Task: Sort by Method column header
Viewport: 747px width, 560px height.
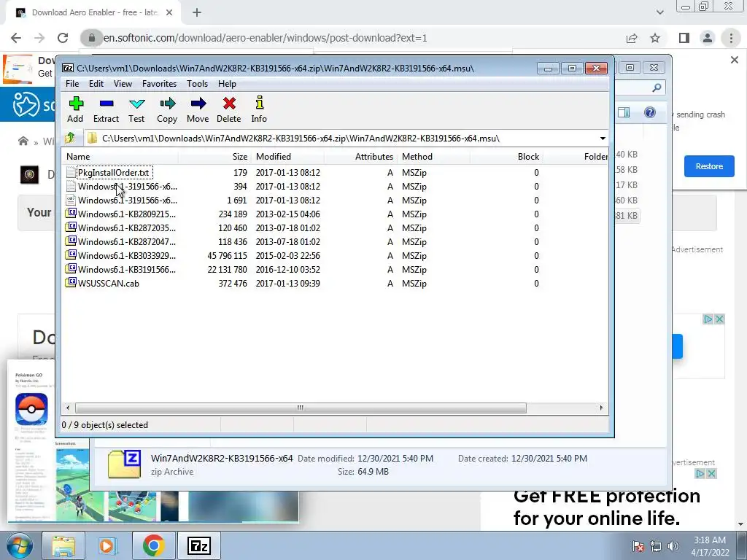Action: click(434, 157)
